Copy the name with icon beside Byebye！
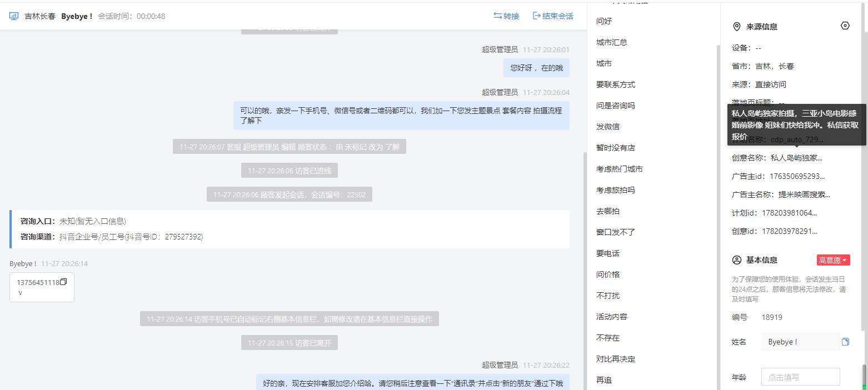The height and width of the screenshot is (390, 868). pyautogui.click(x=845, y=342)
